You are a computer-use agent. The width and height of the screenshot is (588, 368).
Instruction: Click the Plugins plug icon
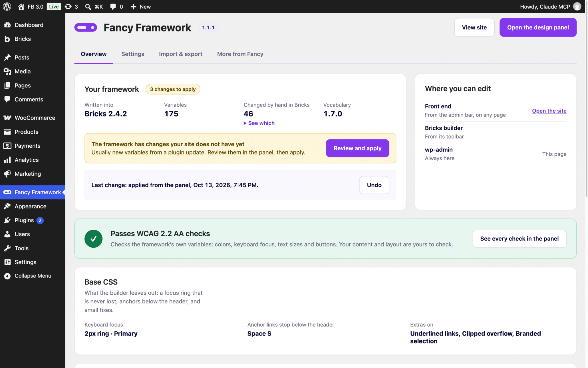[7, 220]
